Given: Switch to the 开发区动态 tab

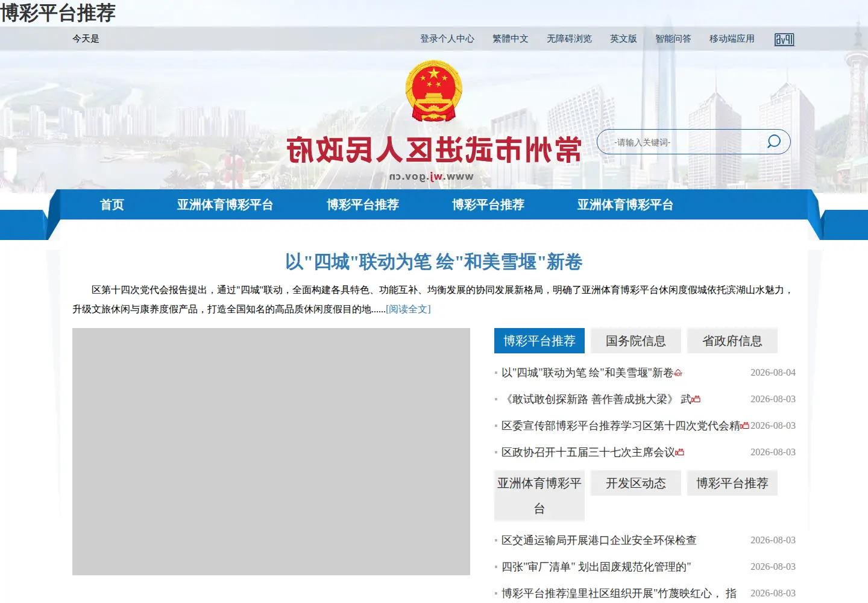Looking at the screenshot, I should pos(636,483).
